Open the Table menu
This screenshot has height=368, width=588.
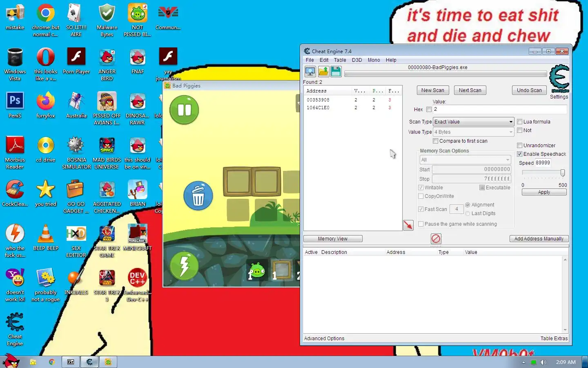pyautogui.click(x=340, y=60)
